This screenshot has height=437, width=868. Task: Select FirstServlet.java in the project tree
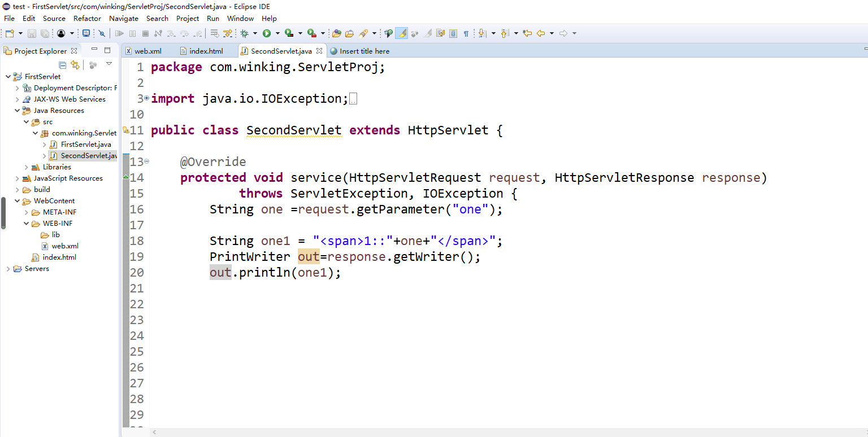pyautogui.click(x=86, y=145)
